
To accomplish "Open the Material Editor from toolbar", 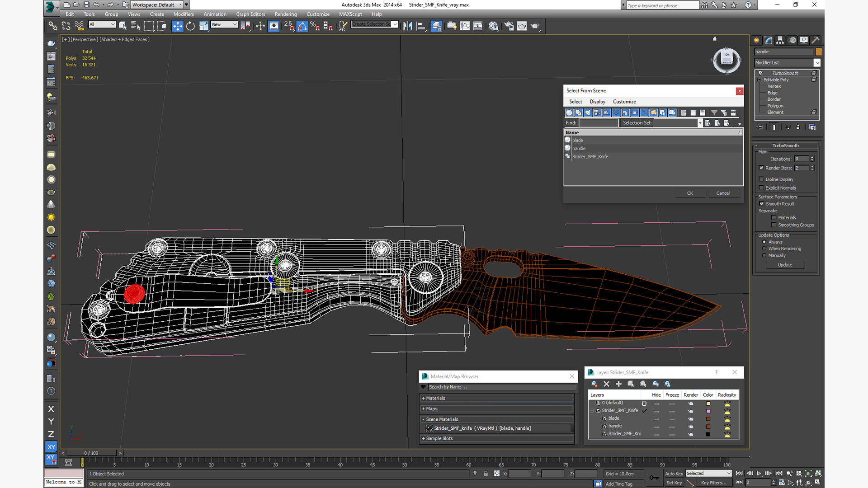I will point(493,26).
